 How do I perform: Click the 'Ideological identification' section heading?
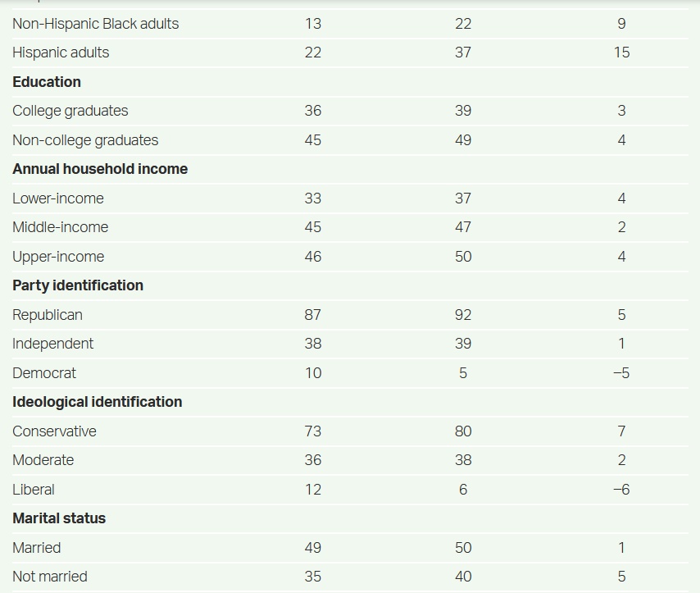point(98,402)
